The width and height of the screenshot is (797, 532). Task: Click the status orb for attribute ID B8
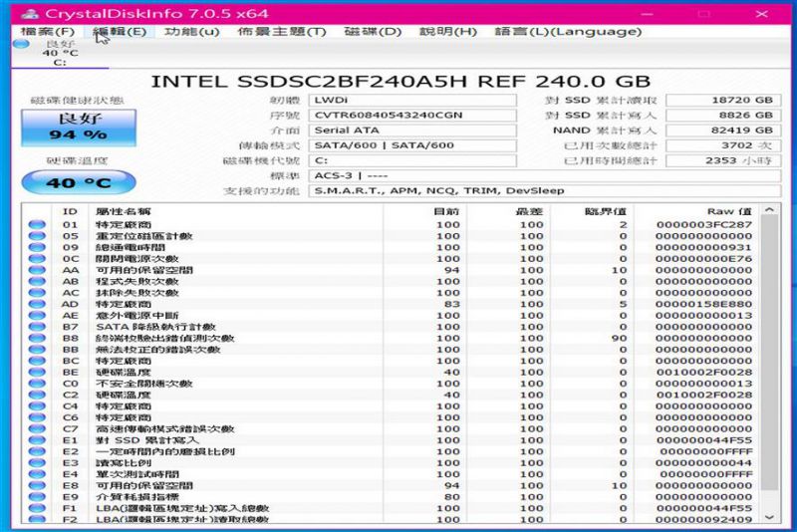coord(37,338)
